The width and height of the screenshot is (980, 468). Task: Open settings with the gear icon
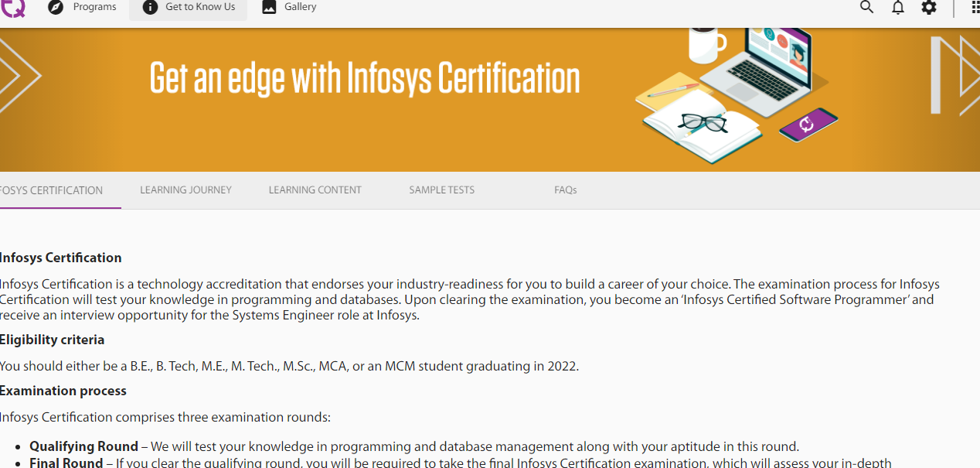click(928, 8)
